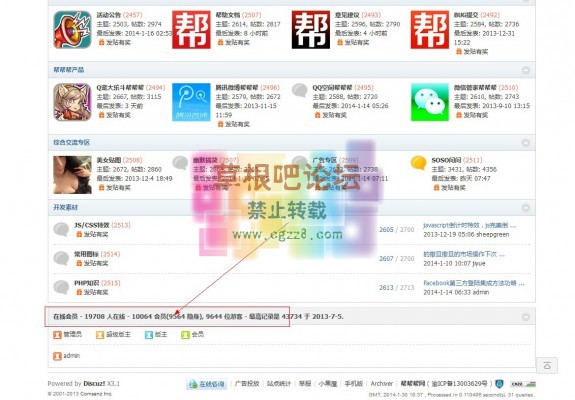
Task: Open the Discuz! link in the footer
Action: (x=94, y=384)
